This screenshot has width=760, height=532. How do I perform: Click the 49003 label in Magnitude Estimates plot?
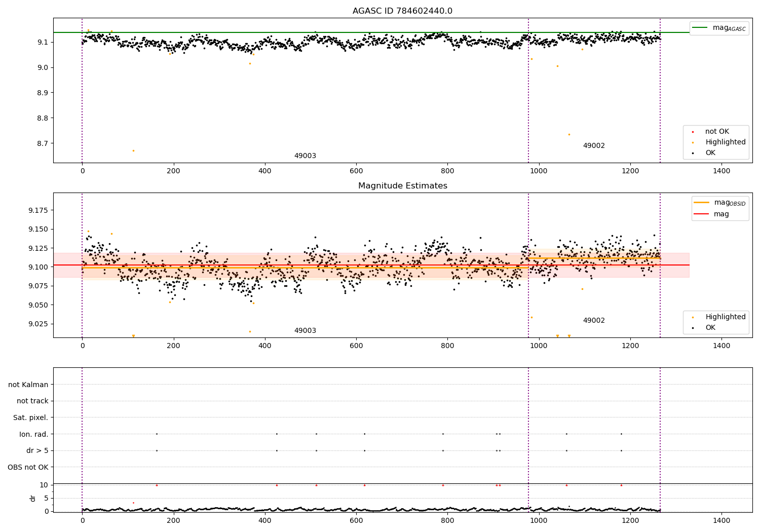[x=305, y=331]
